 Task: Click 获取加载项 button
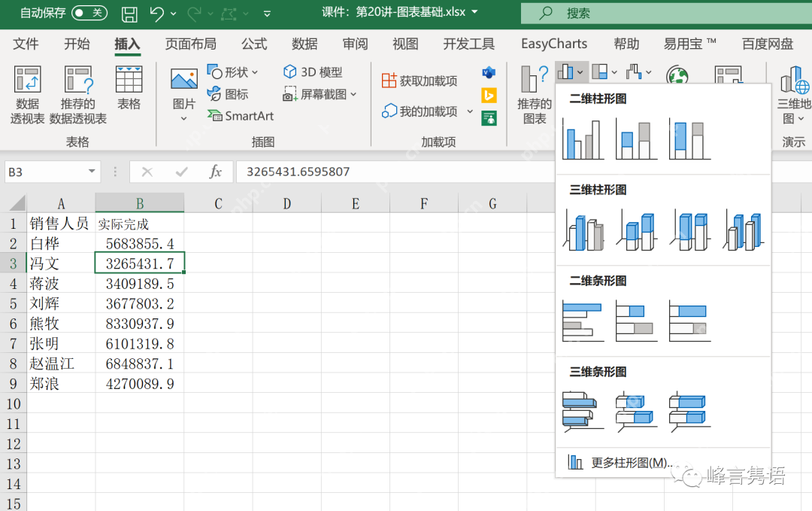pos(420,81)
